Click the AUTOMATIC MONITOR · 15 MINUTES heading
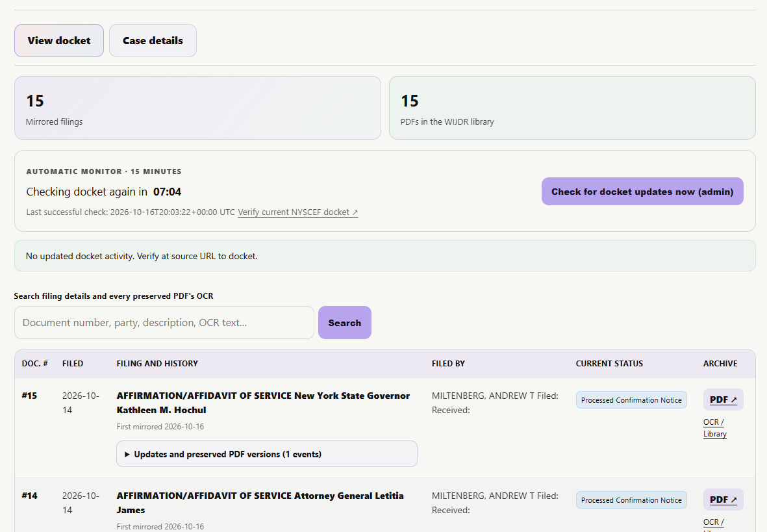This screenshot has height=532, width=767. (104, 171)
